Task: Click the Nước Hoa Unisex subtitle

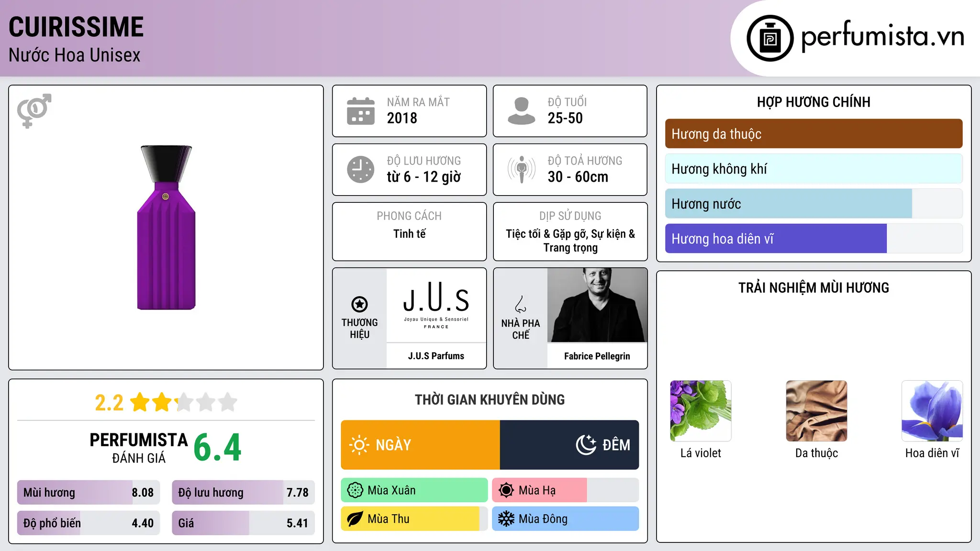Action: point(75,55)
